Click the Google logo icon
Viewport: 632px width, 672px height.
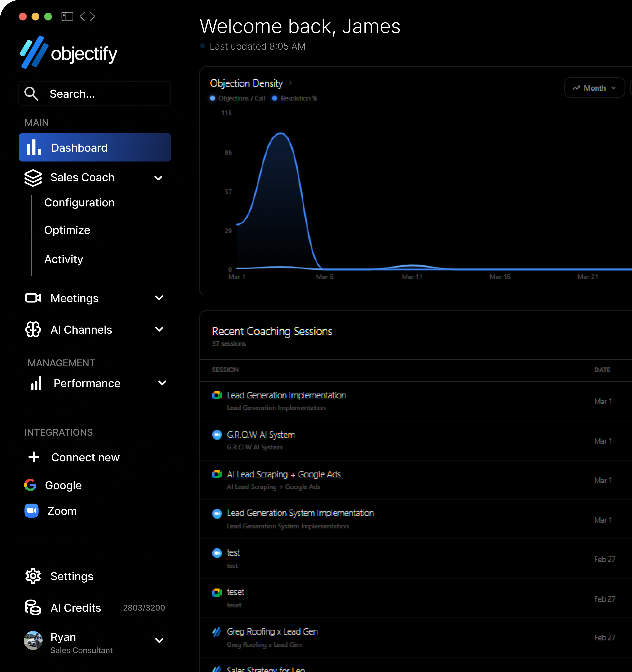point(30,485)
